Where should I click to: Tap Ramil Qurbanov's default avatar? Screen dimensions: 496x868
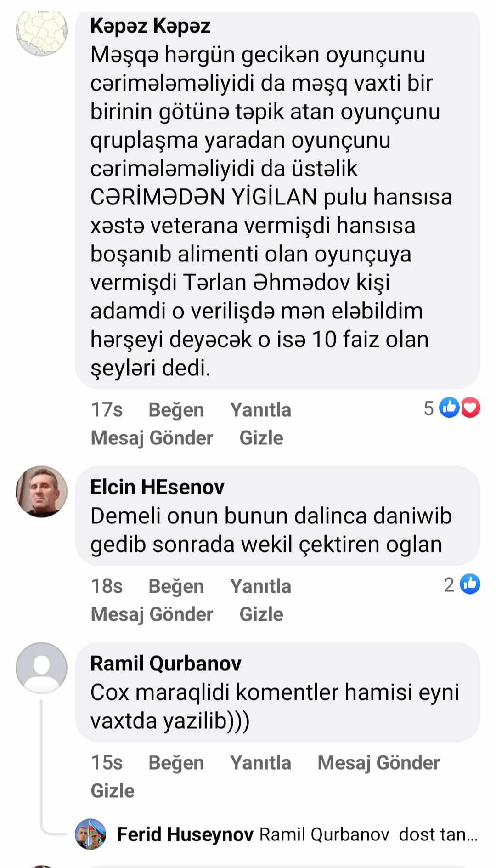[x=41, y=668]
